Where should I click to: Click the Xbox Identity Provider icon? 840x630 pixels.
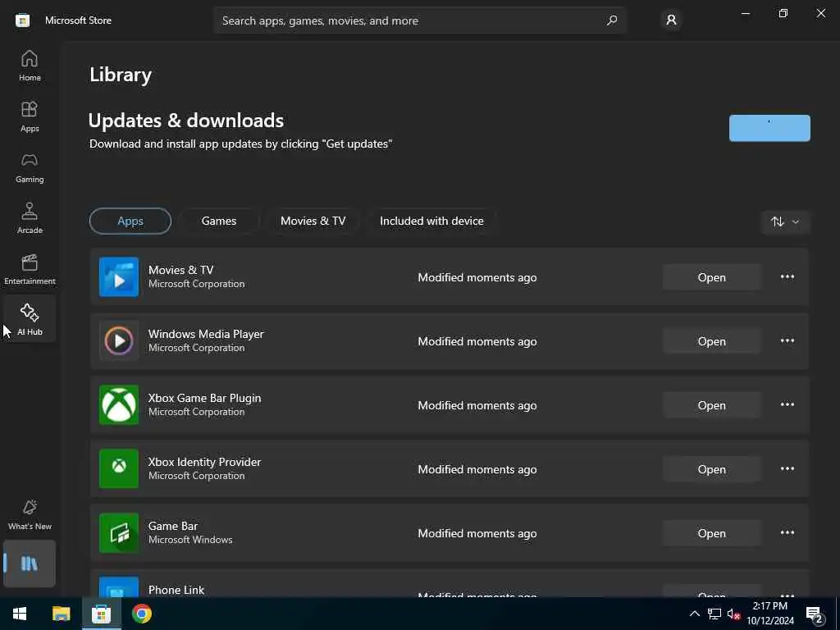point(119,468)
